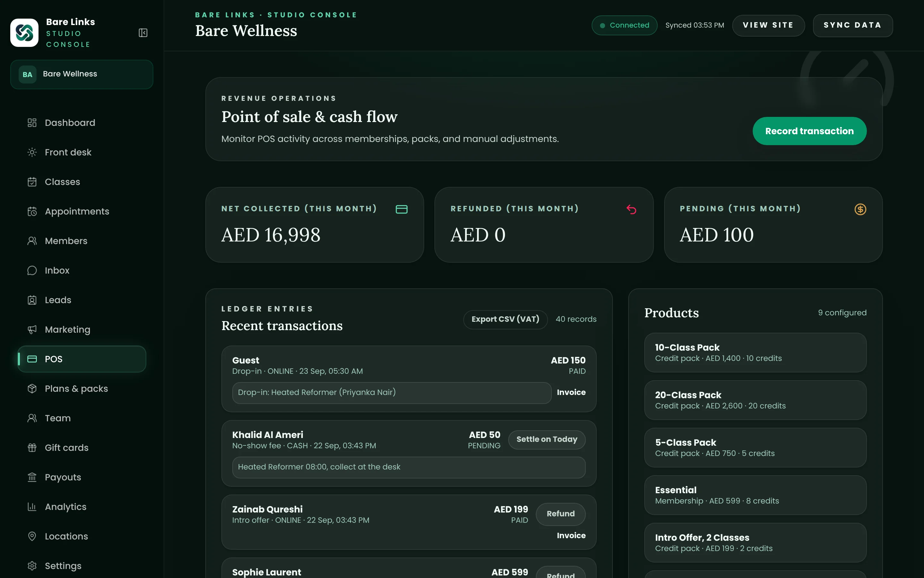924x578 pixels.
Task: Open the Essential membership product card
Action: [755, 495]
